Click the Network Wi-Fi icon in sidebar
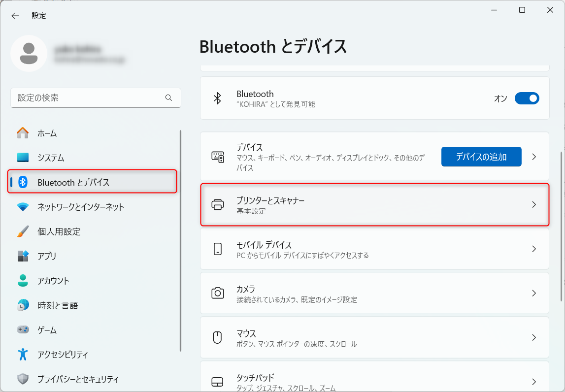The width and height of the screenshot is (565, 392). click(23, 207)
